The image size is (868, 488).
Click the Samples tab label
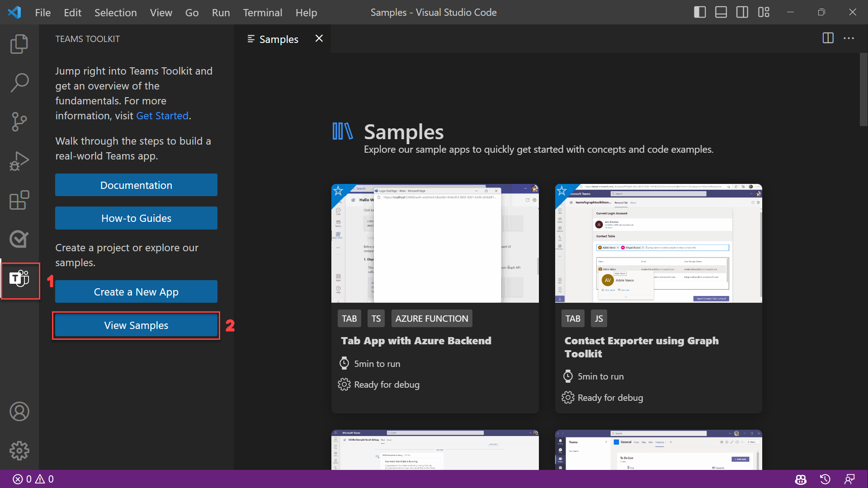[x=278, y=38]
